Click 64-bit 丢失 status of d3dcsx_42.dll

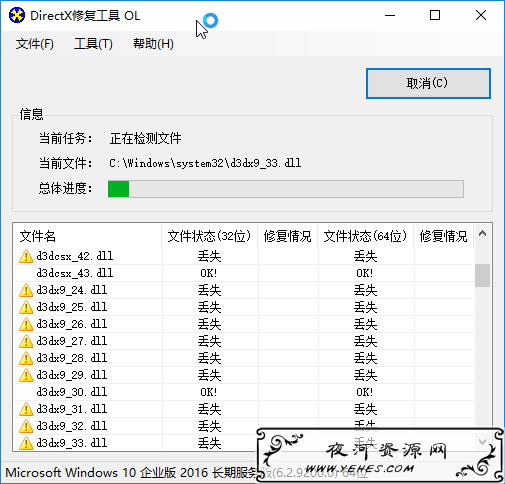point(365,256)
